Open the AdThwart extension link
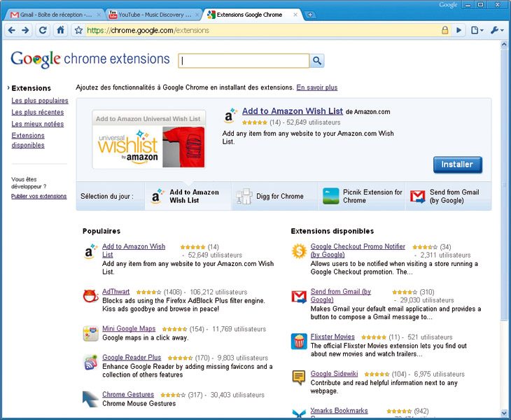Viewport: 511px width, 420px height. 115,292
